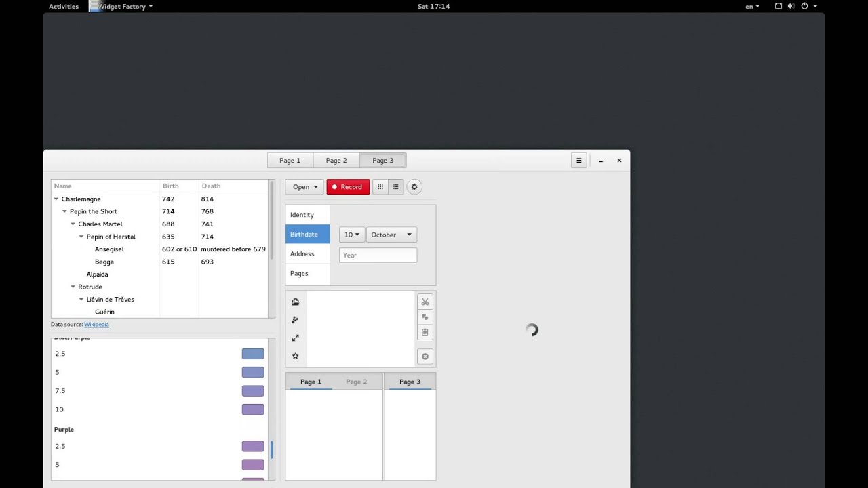
Task: Click the clipboard paste icon
Action: tap(425, 332)
